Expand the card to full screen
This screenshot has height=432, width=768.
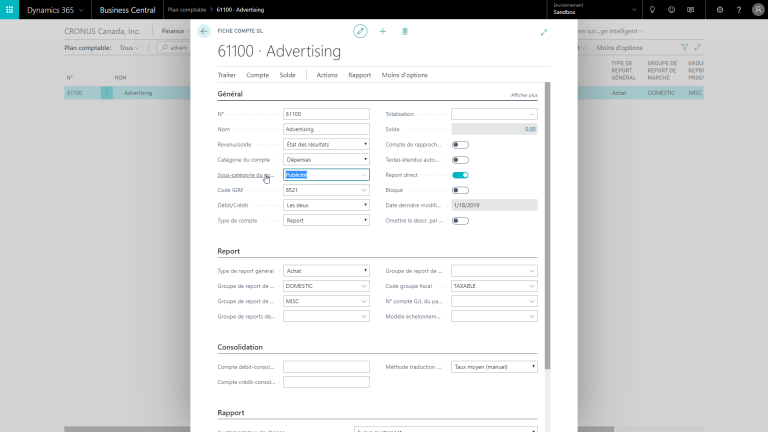544,32
